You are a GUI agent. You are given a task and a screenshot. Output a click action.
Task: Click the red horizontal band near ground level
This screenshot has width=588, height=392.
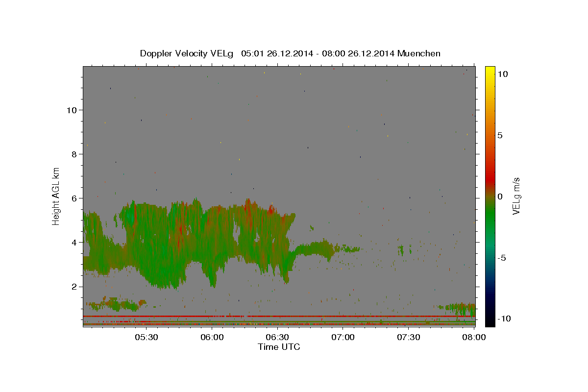click(279, 316)
